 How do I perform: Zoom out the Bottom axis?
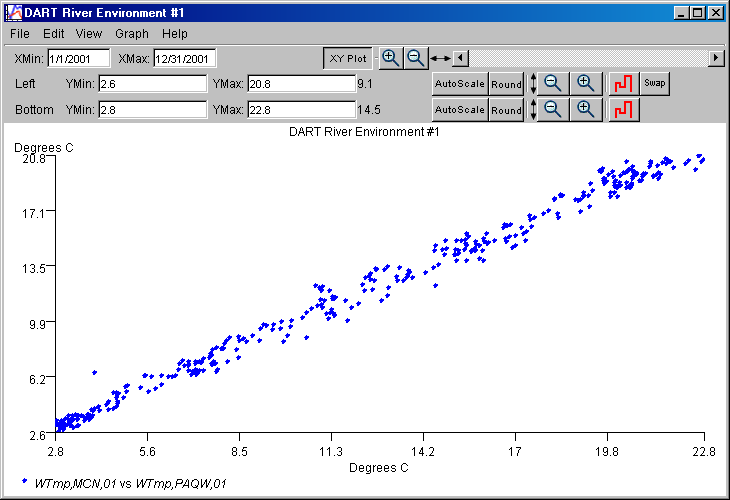pyautogui.click(x=554, y=109)
